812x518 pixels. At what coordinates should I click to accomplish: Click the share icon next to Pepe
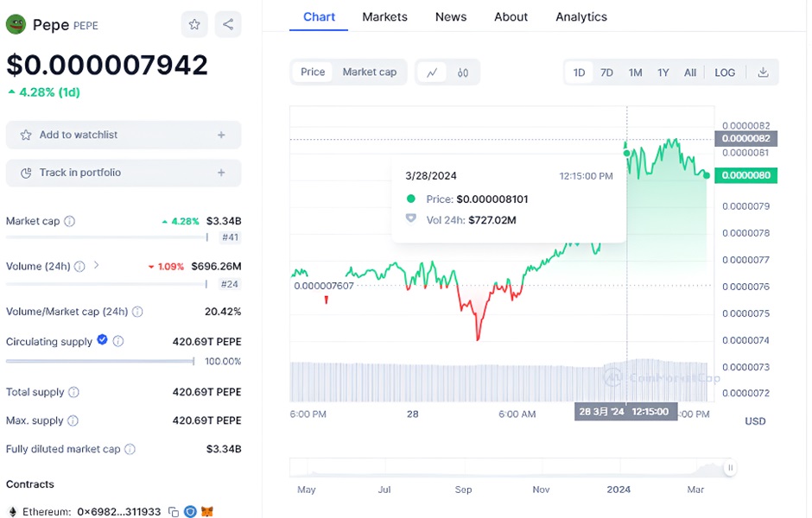tap(228, 24)
